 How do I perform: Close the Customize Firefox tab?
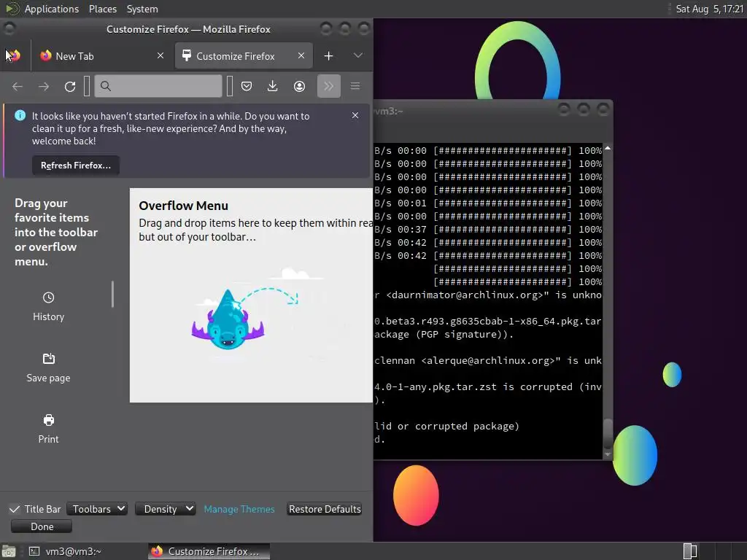(301, 55)
